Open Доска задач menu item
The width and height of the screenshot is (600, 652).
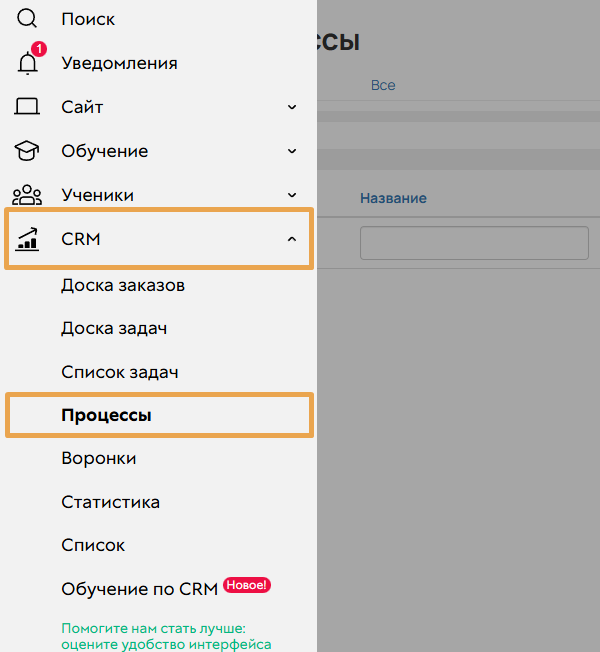pyautogui.click(x=113, y=328)
